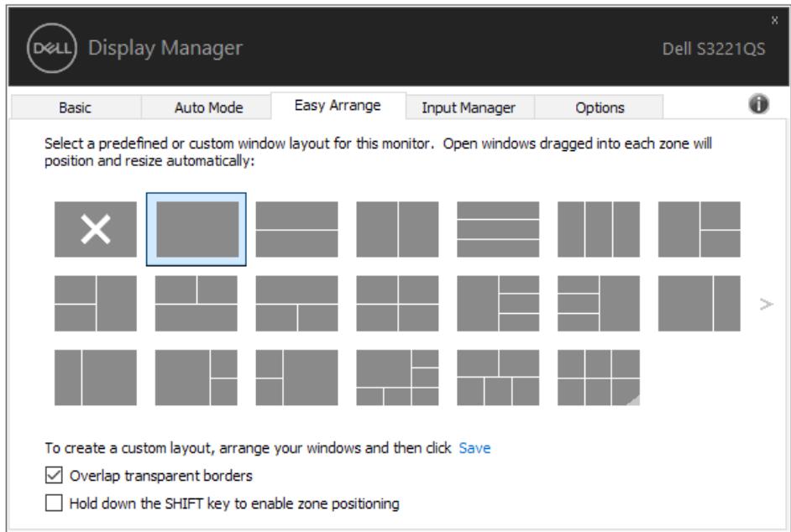Pick the three vertical columns layout
Viewport: 791px width, 532px height.
point(599,229)
